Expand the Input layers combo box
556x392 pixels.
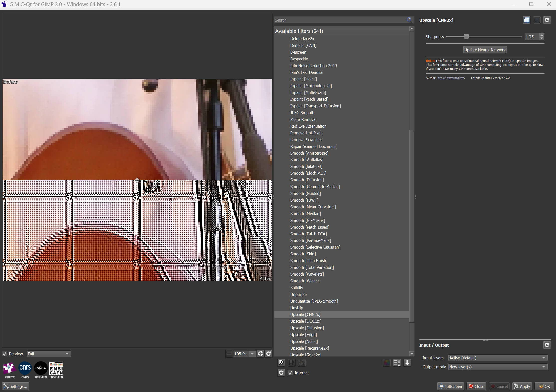[497, 358]
